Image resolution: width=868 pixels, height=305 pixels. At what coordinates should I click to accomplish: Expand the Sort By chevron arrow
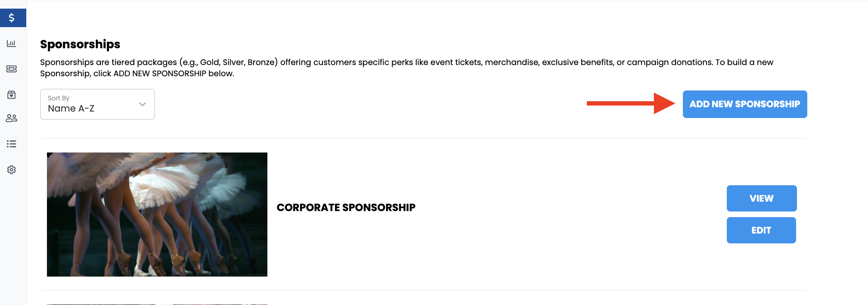click(143, 104)
